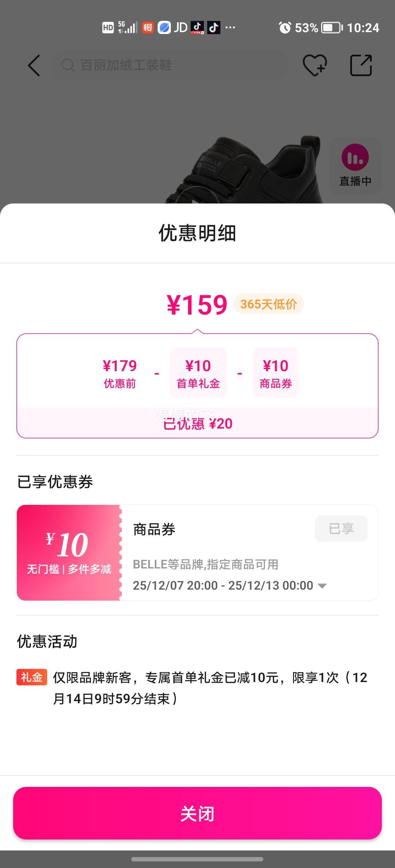Tap the 已优惠 ¥20 summary bar
Image resolution: width=395 pixels, height=868 pixels.
[x=197, y=423]
